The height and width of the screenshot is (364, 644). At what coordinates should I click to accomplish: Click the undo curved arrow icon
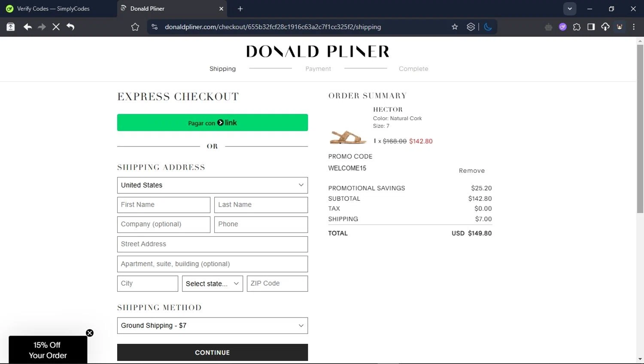pos(70,27)
